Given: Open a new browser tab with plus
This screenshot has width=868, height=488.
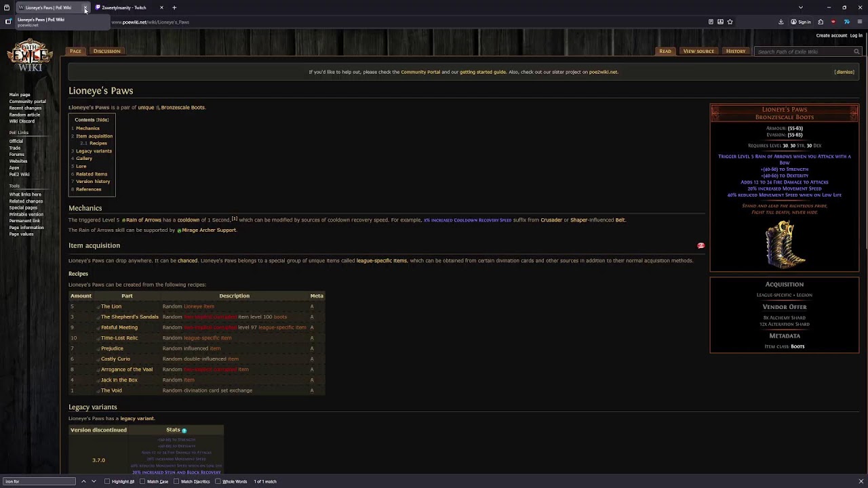Looking at the screenshot, I should pyautogui.click(x=174, y=7).
